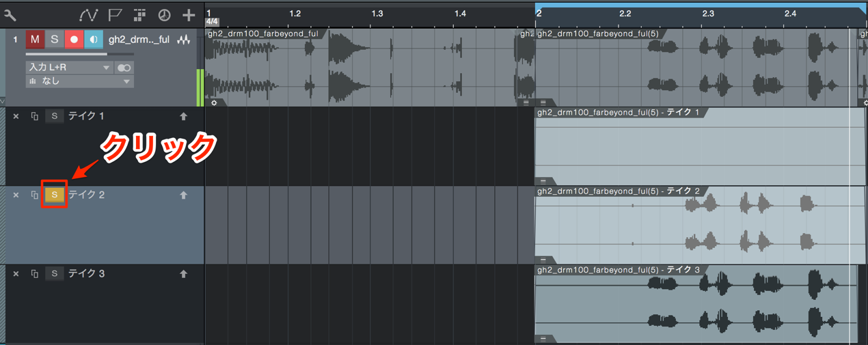Select the テイク 2 layer name
Screen dimensions: 868x345
tap(86, 195)
